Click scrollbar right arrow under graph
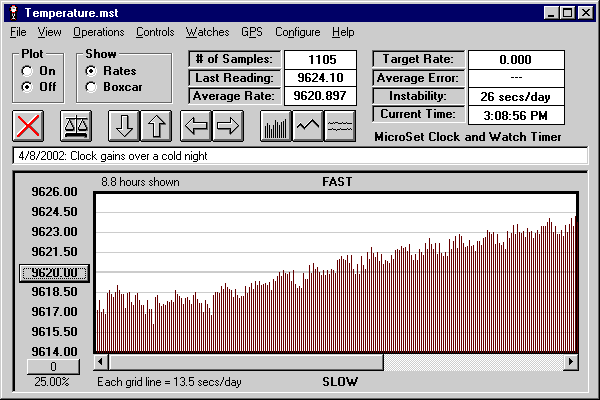The image size is (600, 400). point(571,362)
